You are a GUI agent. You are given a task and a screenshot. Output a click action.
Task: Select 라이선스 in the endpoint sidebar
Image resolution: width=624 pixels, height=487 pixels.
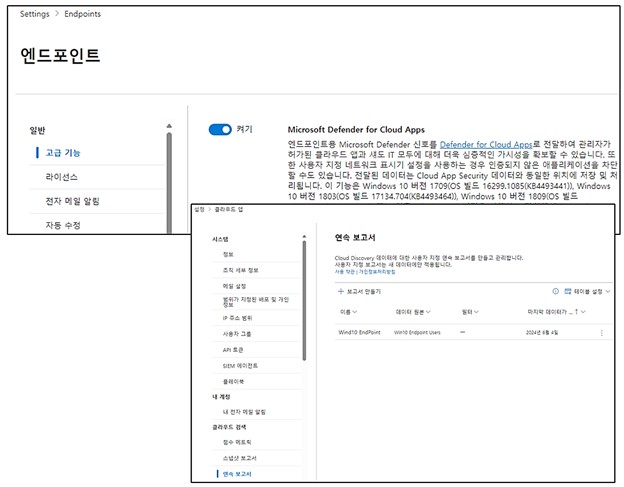(61, 177)
